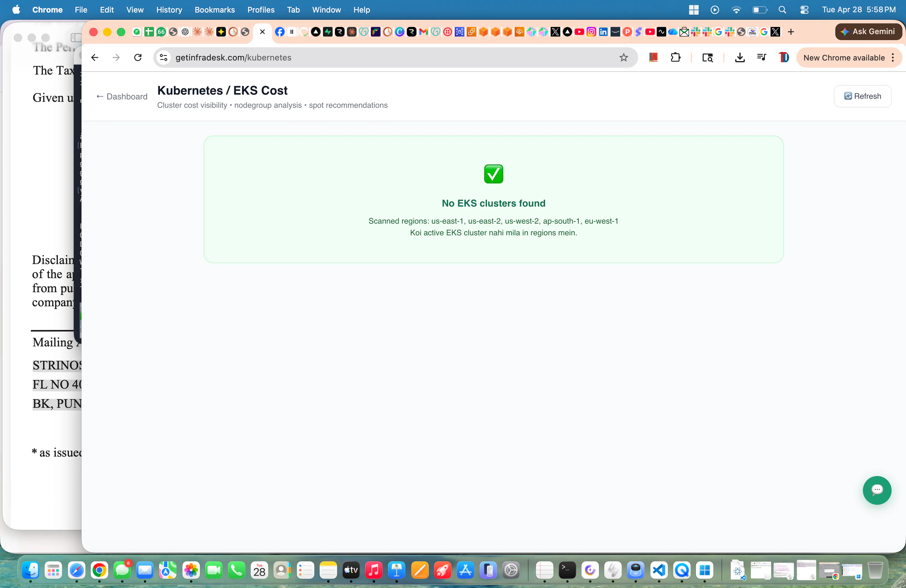This screenshot has height=588, width=906.
Task: Click the date and time in the menu bar
Action: coord(859,10)
